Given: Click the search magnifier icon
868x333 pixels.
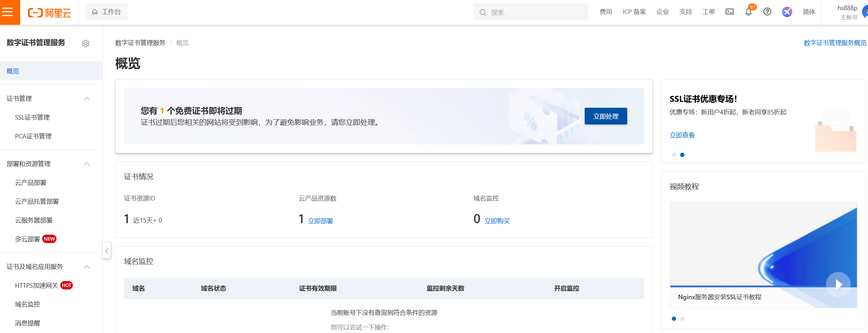Looking at the screenshot, I should coord(483,13).
